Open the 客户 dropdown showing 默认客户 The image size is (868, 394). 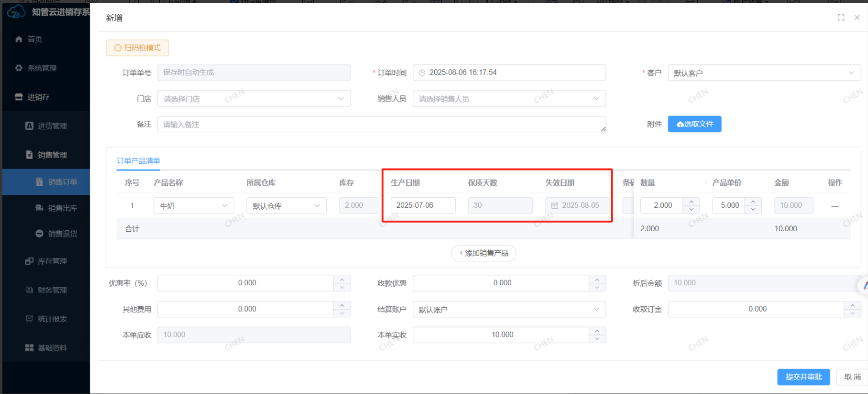(x=764, y=73)
